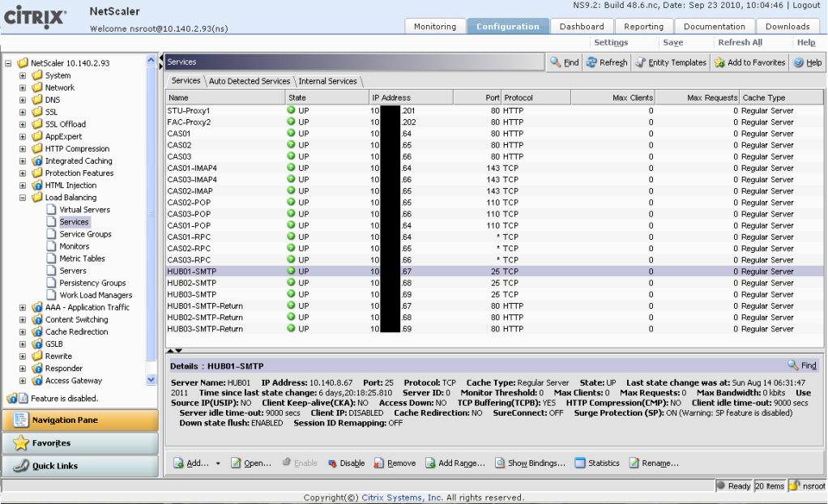Sort by the Name column header

coord(225,97)
